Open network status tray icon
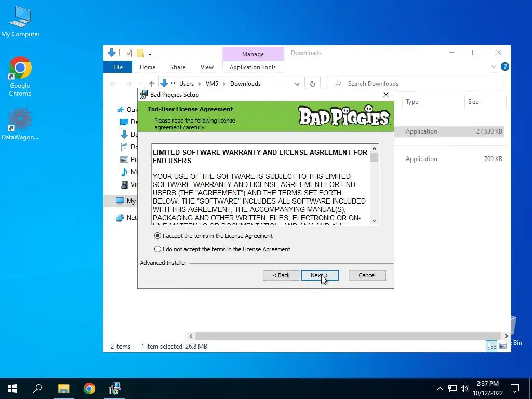Screen dimensions: 532x399 click(453, 389)
